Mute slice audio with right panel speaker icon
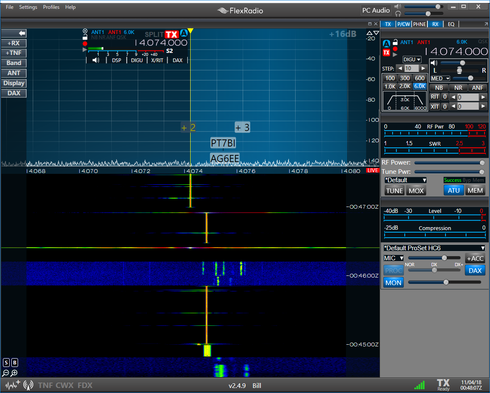The image size is (490, 393). pos(434,63)
